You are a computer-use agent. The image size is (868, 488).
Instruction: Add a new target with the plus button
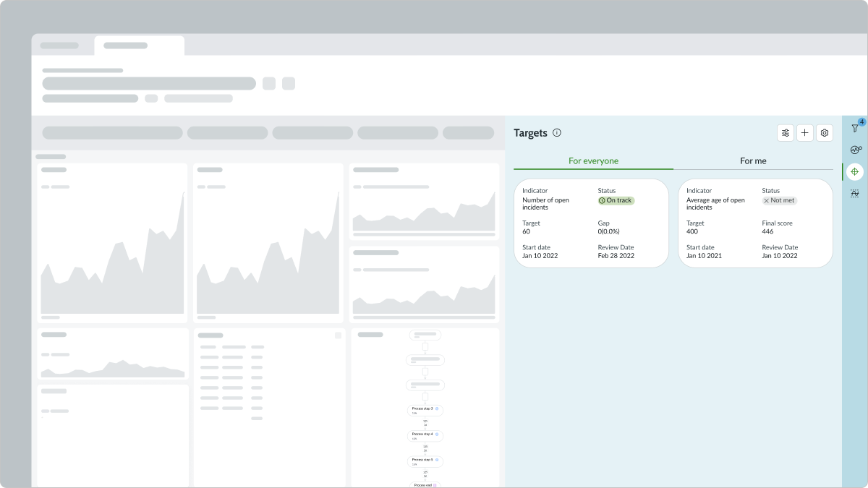click(805, 133)
